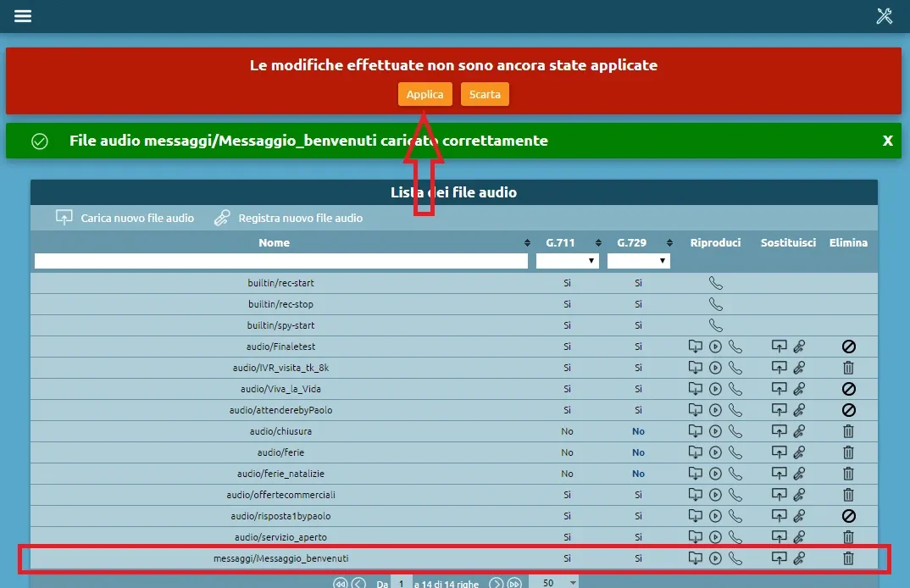Upload replacement for audio/ferie
The height and width of the screenshot is (588, 910).
[x=779, y=452]
